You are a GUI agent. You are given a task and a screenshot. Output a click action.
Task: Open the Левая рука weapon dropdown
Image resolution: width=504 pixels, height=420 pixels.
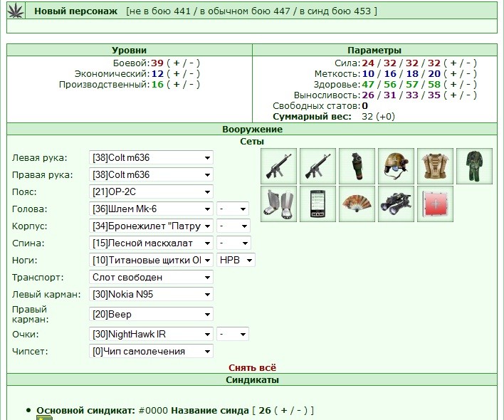(151, 158)
